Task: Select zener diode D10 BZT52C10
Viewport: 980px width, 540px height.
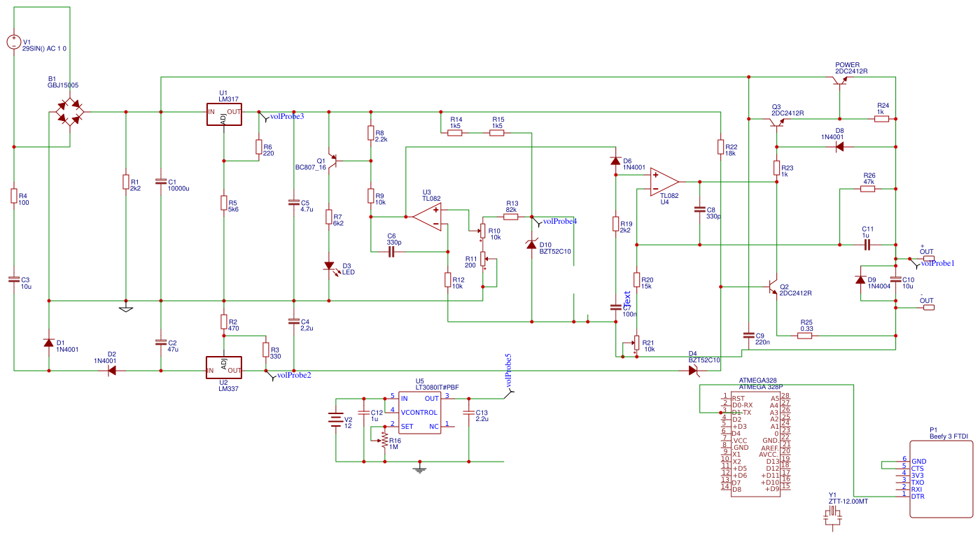Action: [x=532, y=246]
